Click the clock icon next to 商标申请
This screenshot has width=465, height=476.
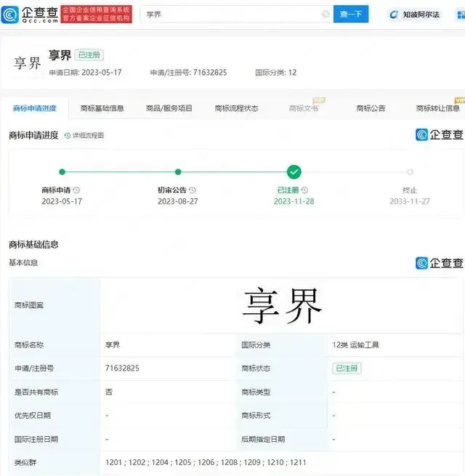click(76, 190)
